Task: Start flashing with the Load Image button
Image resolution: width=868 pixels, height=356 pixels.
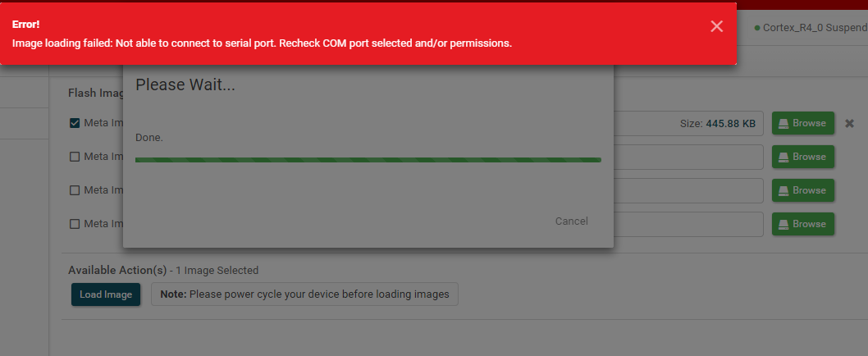Action: pyautogui.click(x=106, y=294)
